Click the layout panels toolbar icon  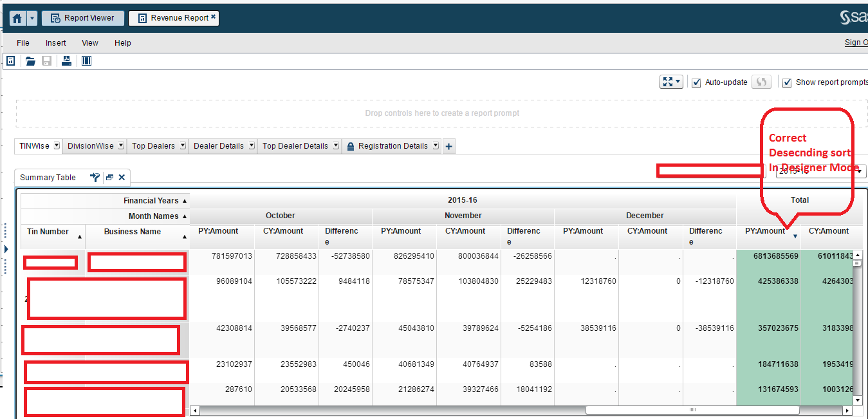click(86, 61)
